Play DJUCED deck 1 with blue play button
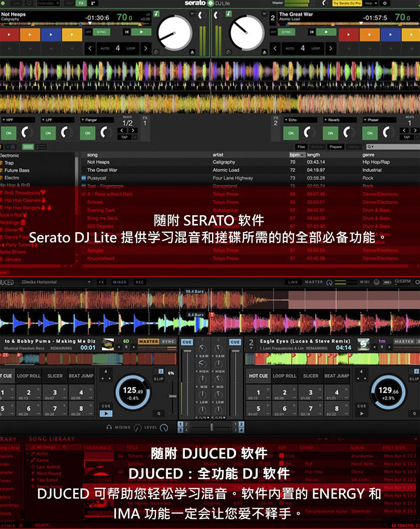Viewport: 420px width, 529px height. pos(106,413)
